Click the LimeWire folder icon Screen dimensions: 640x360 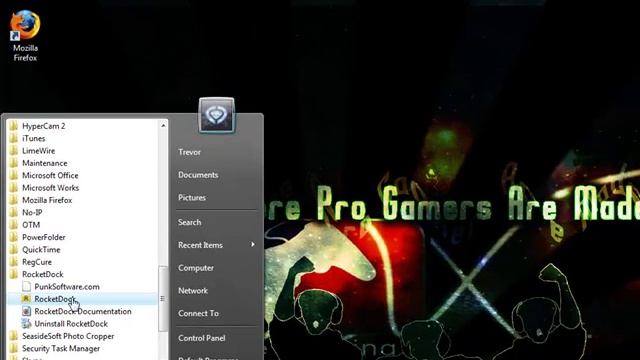(13, 150)
